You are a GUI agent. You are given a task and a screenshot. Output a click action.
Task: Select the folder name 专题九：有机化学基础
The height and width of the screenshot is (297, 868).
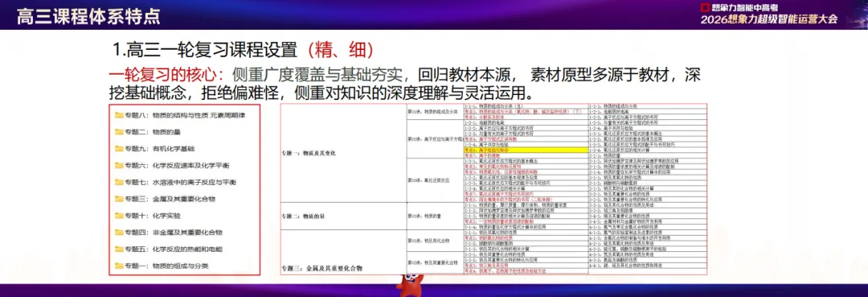point(159,148)
